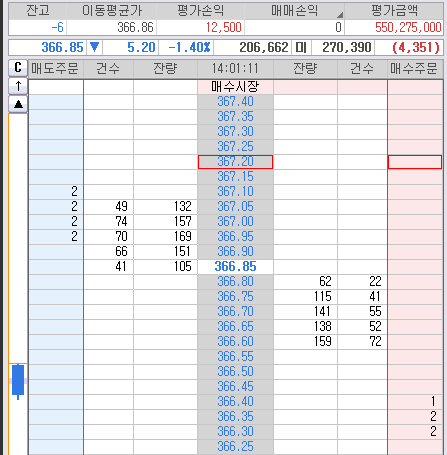Select price 367.10 in the ladder

coord(235,191)
